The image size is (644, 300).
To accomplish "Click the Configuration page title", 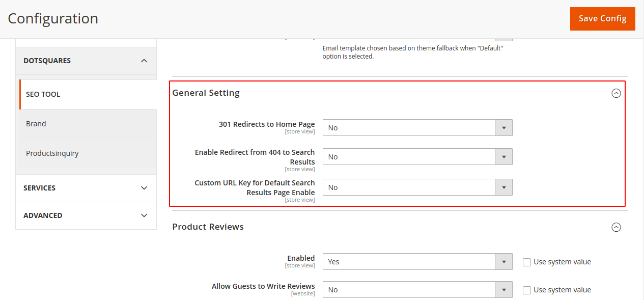I will pyautogui.click(x=53, y=18).
